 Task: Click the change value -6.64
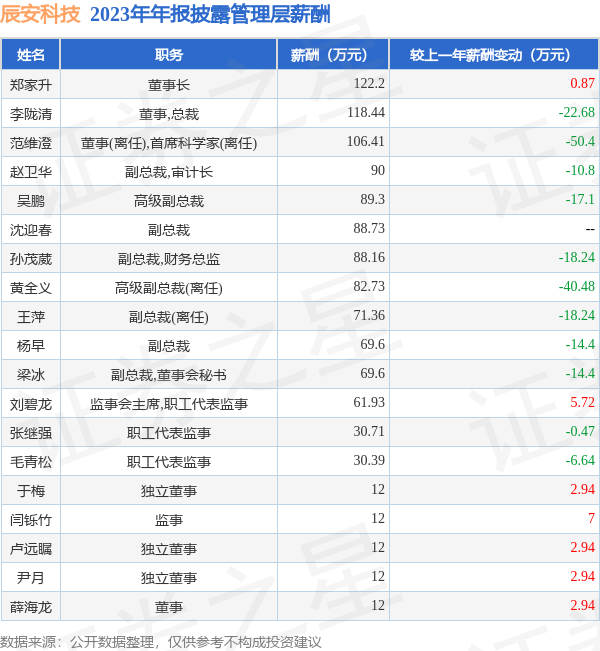click(x=580, y=460)
